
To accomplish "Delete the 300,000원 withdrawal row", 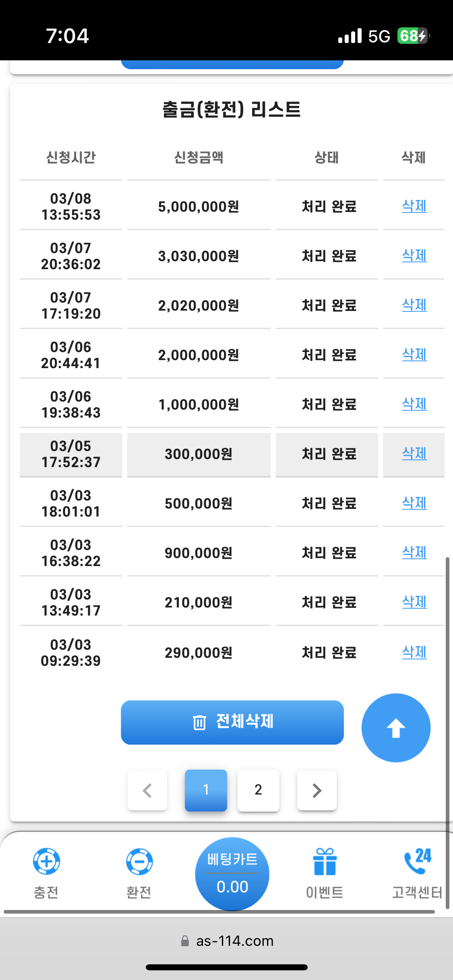I will click(x=414, y=453).
